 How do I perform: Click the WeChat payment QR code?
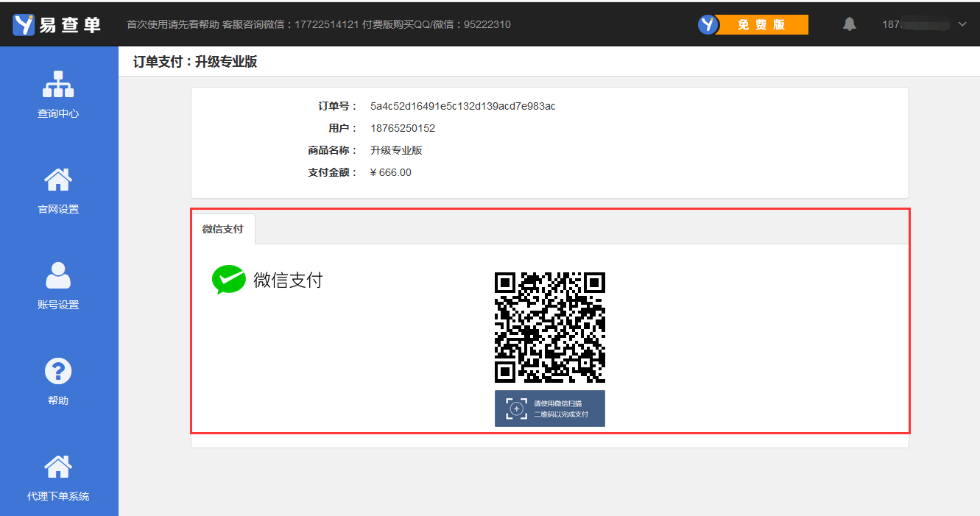point(549,327)
